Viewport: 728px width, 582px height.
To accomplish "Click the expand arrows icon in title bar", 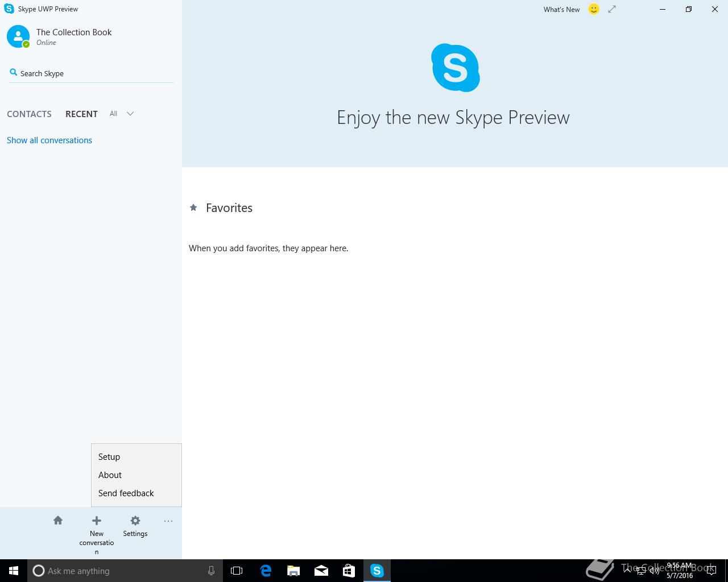I will pos(612,9).
